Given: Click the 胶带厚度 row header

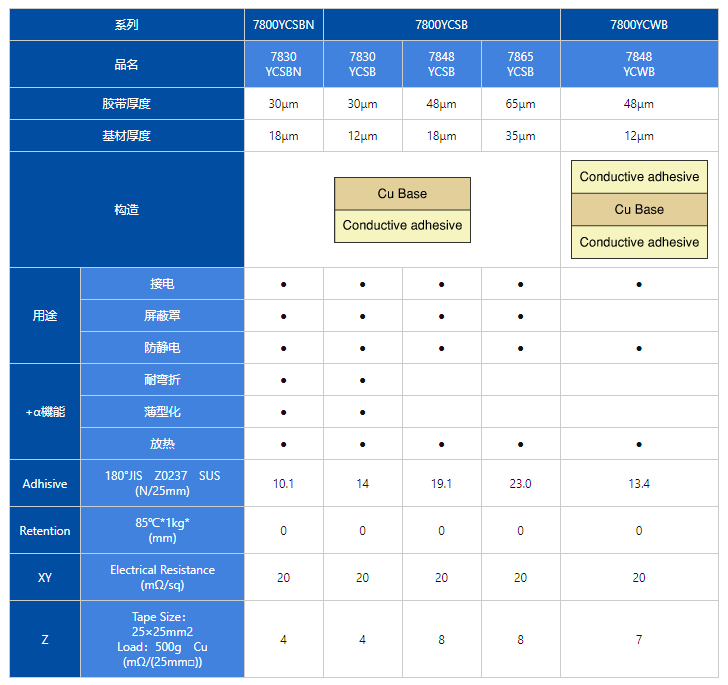Looking at the screenshot, I should [x=126, y=104].
